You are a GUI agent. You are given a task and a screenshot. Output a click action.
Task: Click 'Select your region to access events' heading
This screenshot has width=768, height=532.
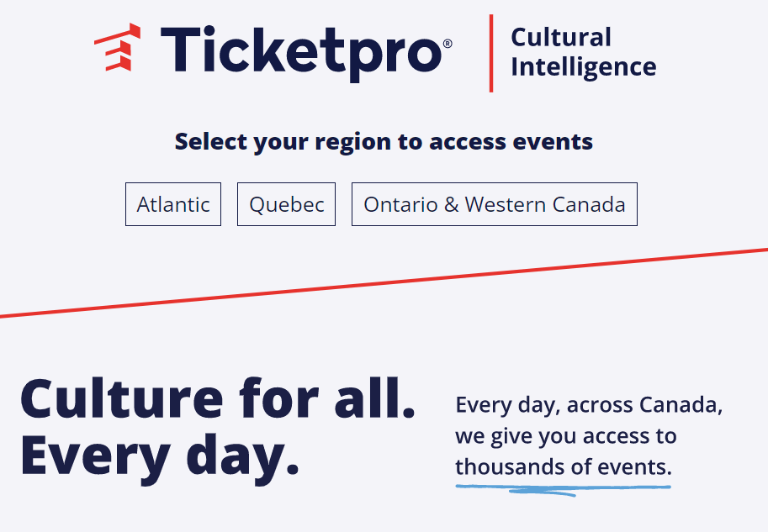[384, 141]
